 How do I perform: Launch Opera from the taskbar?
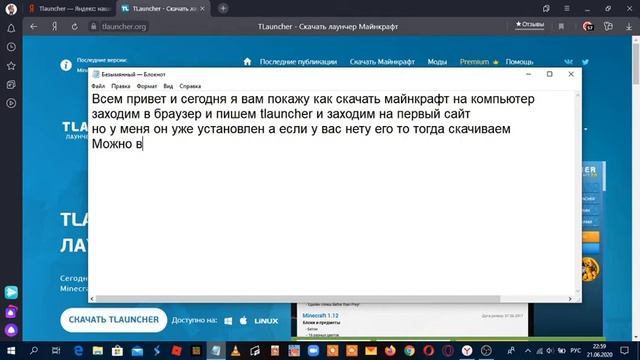[429, 351]
